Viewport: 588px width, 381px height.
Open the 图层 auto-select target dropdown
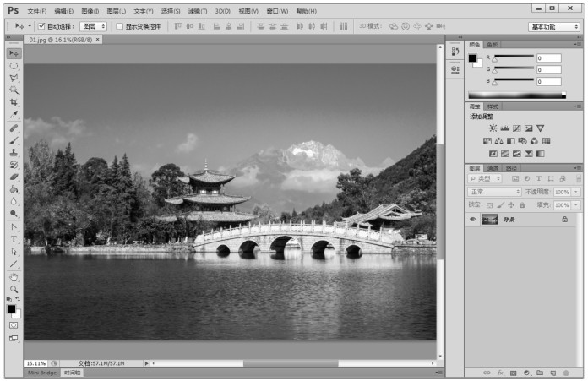point(94,26)
